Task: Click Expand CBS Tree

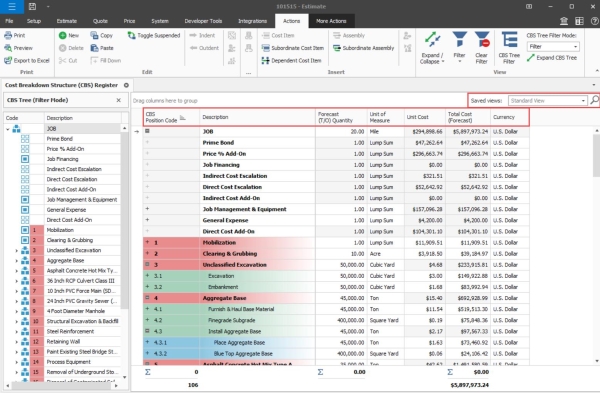Action: pyautogui.click(x=552, y=58)
